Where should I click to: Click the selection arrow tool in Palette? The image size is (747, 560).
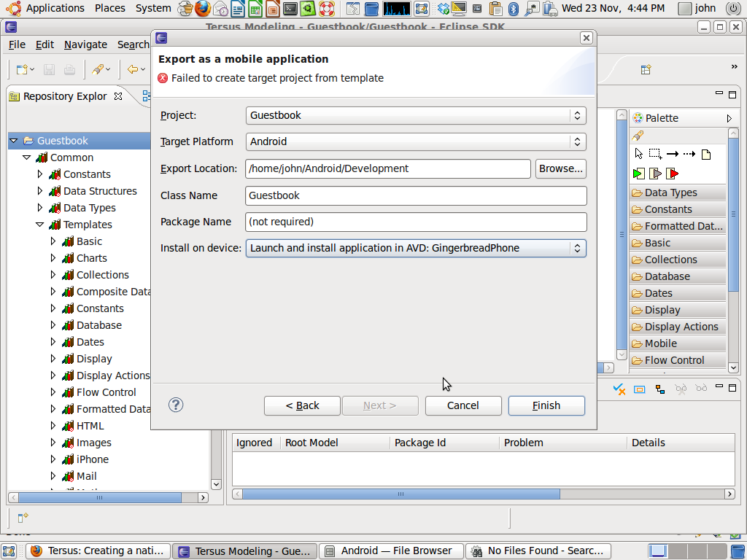pyautogui.click(x=639, y=154)
